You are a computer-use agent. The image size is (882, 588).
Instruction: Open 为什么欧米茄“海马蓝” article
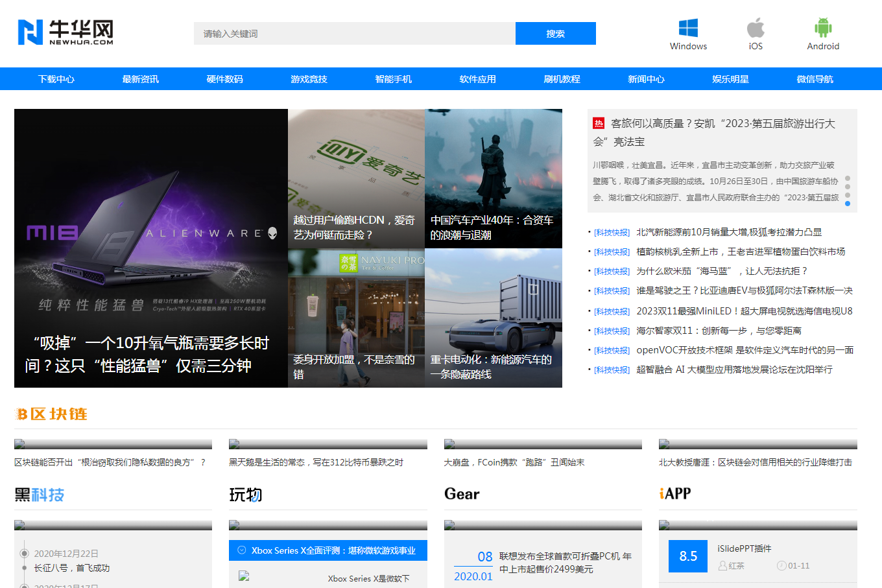722,271
